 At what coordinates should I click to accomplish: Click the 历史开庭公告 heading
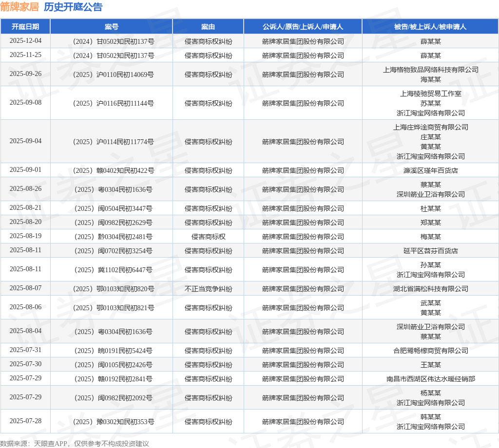click(x=73, y=7)
